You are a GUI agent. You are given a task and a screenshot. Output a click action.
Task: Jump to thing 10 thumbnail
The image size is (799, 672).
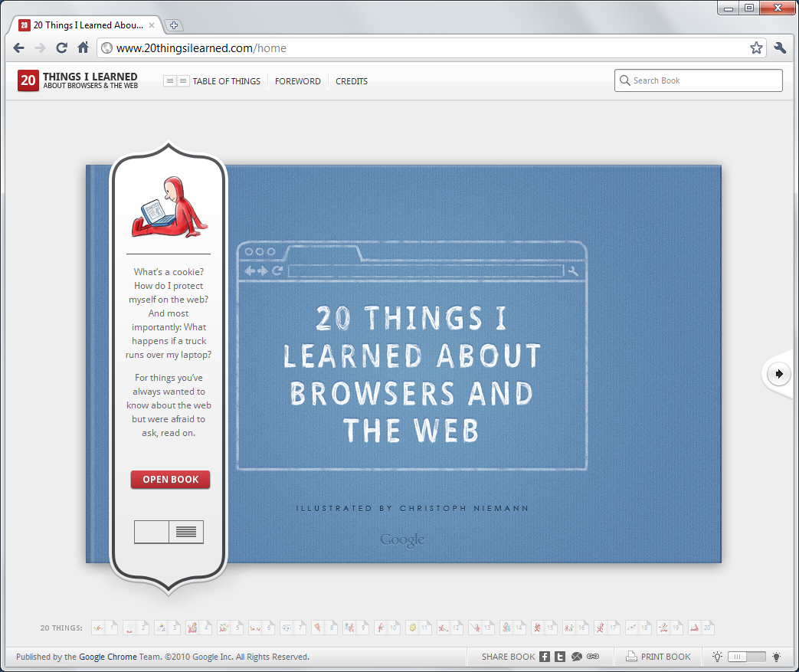point(388,628)
